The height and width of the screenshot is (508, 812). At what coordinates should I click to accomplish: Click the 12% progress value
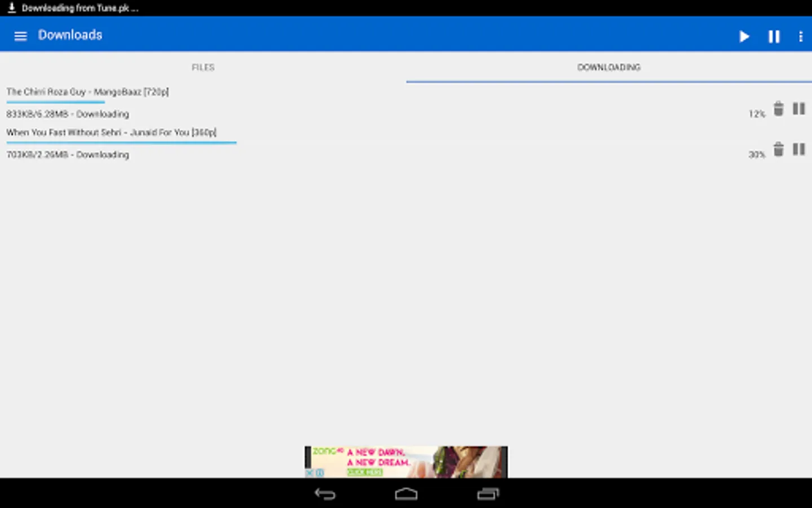757,114
